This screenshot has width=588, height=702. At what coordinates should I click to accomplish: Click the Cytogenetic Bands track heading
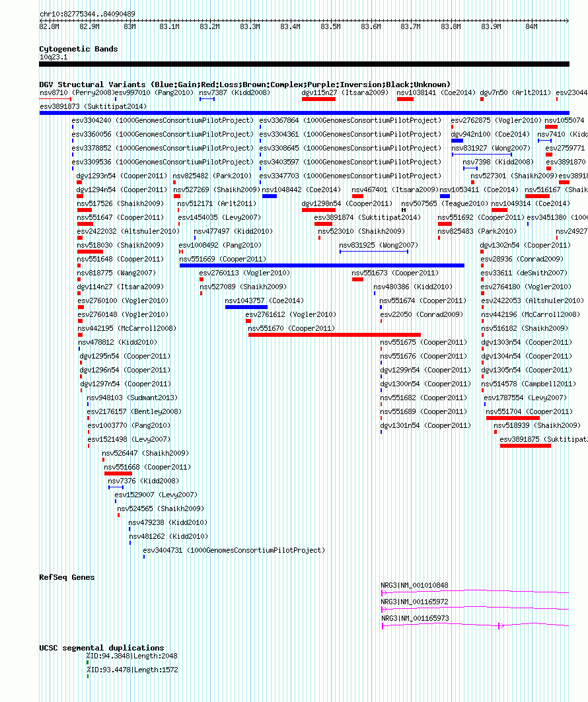click(79, 49)
